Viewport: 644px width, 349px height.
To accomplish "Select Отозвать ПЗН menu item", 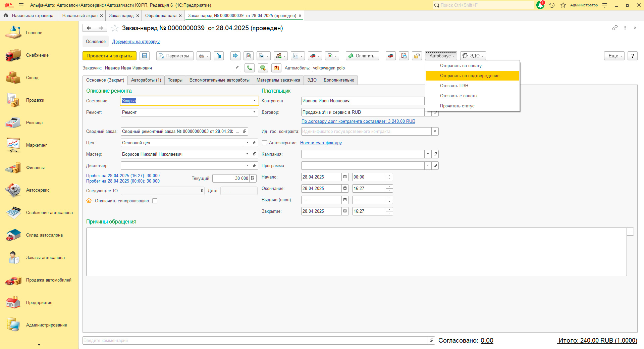I will 472,86.
